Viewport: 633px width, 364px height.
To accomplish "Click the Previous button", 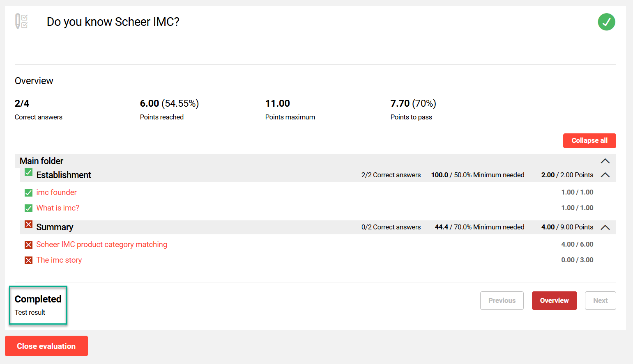I will click(502, 300).
